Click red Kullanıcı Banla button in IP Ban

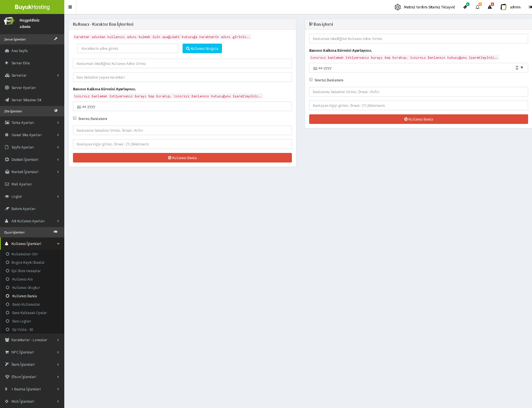pos(418,119)
